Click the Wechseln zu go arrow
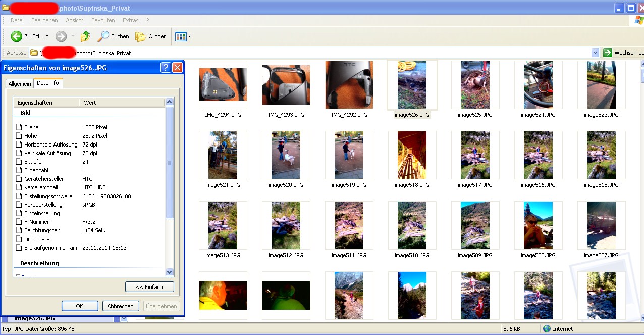644x335 pixels. tap(608, 53)
